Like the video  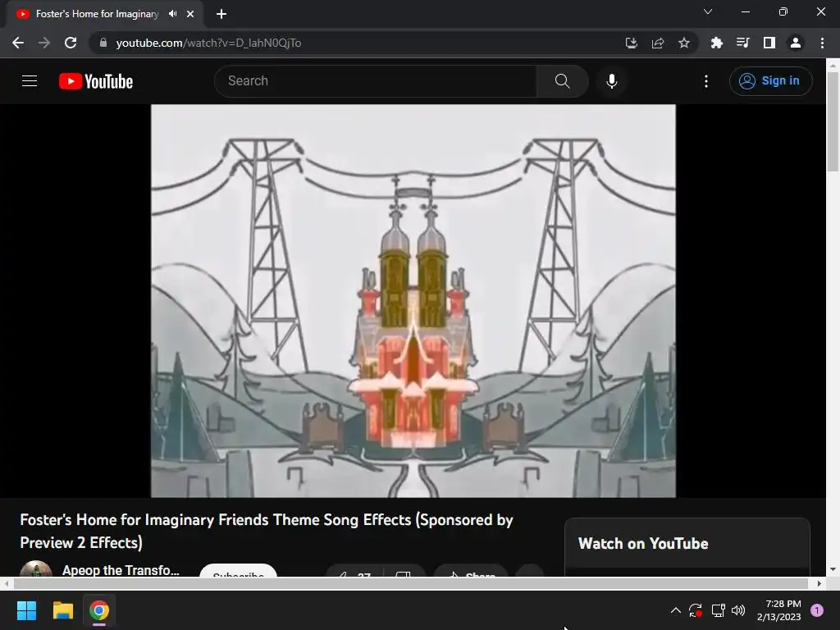[354, 571]
